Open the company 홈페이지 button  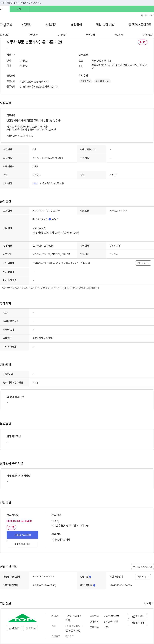coord(138,616)
